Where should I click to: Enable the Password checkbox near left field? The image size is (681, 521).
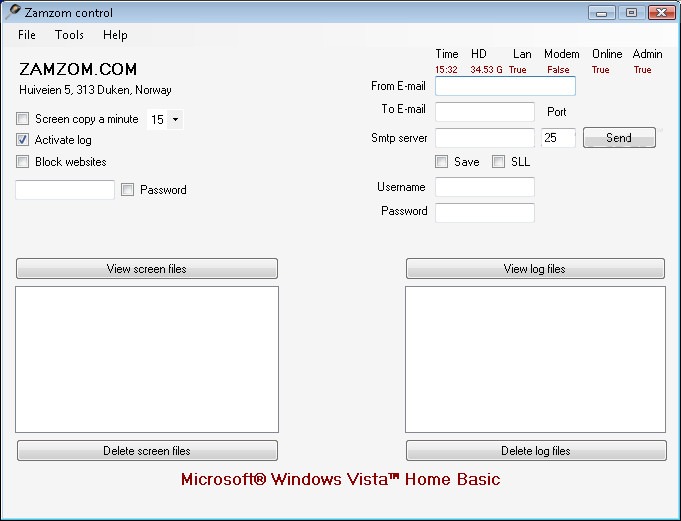(x=127, y=189)
